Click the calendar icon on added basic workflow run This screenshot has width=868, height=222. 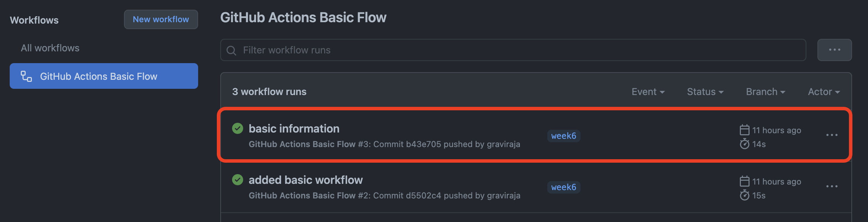[744, 181]
